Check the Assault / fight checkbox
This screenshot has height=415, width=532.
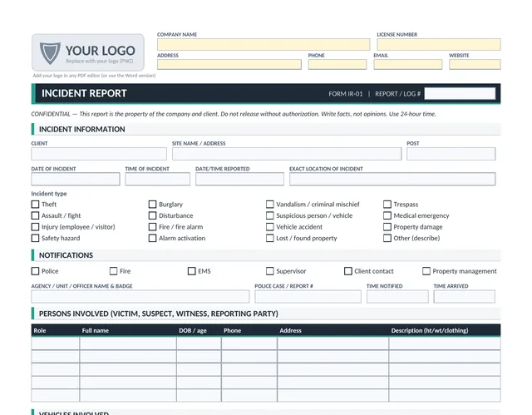[35, 215]
